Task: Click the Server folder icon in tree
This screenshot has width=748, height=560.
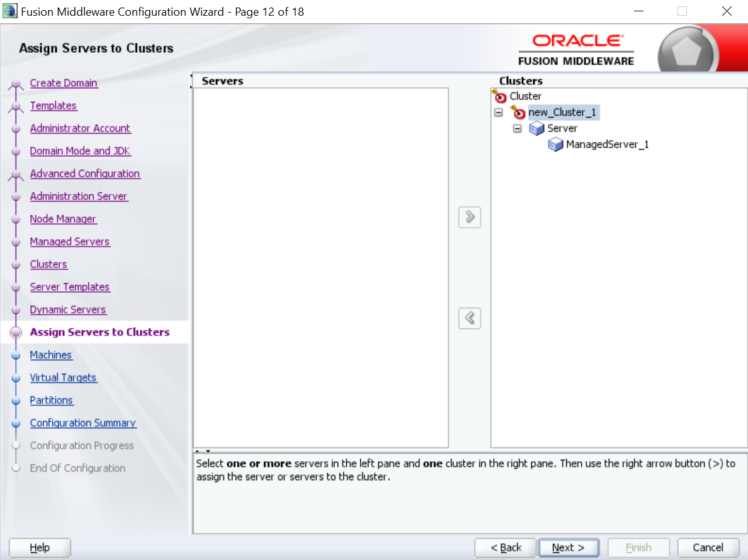Action: point(536,128)
